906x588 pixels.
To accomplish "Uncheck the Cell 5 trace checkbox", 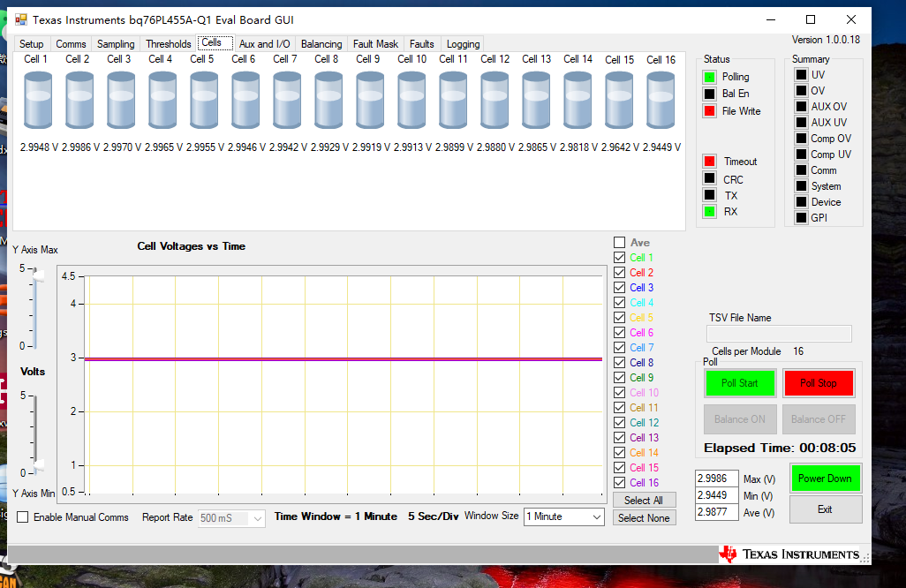I will (619, 318).
